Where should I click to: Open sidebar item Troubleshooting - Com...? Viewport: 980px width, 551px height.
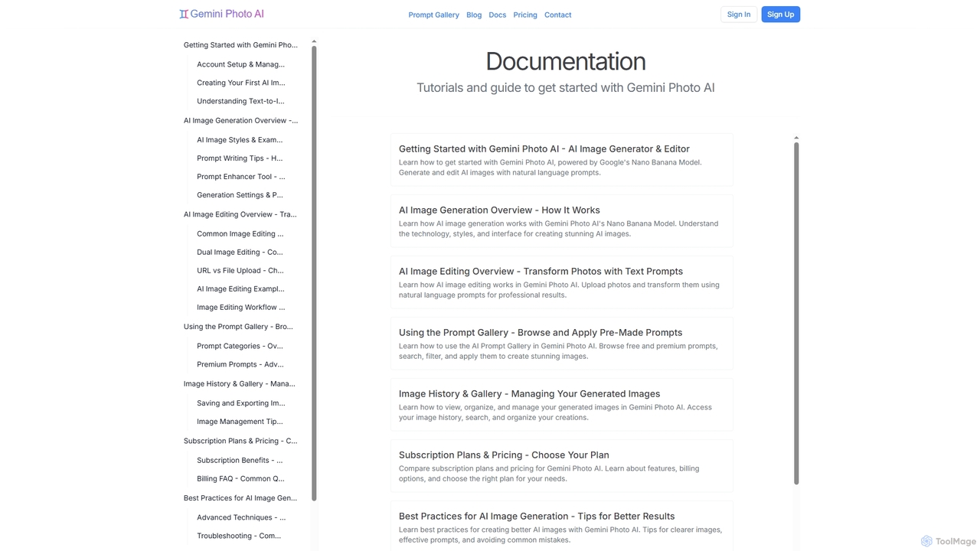tap(239, 536)
